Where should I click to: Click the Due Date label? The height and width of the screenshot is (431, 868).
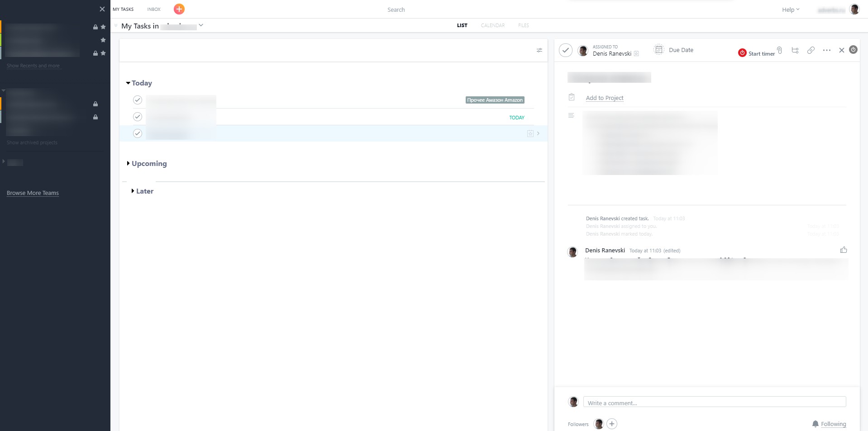tap(681, 50)
